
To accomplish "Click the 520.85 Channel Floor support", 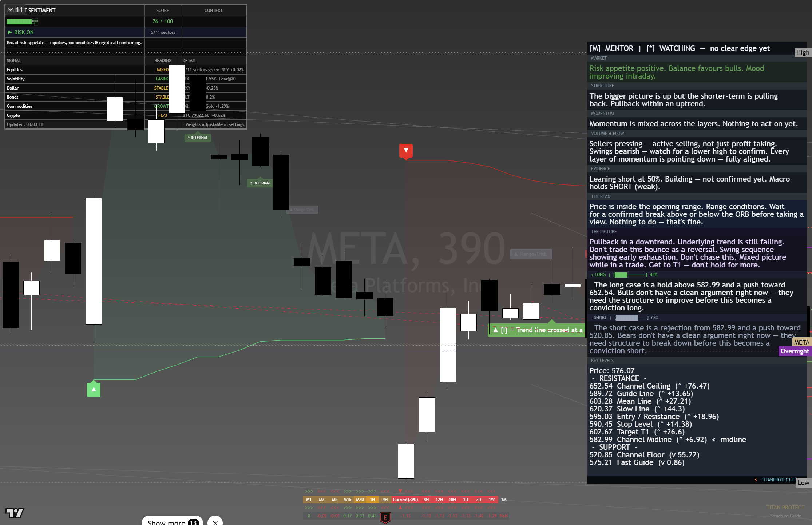I will click(644, 455).
